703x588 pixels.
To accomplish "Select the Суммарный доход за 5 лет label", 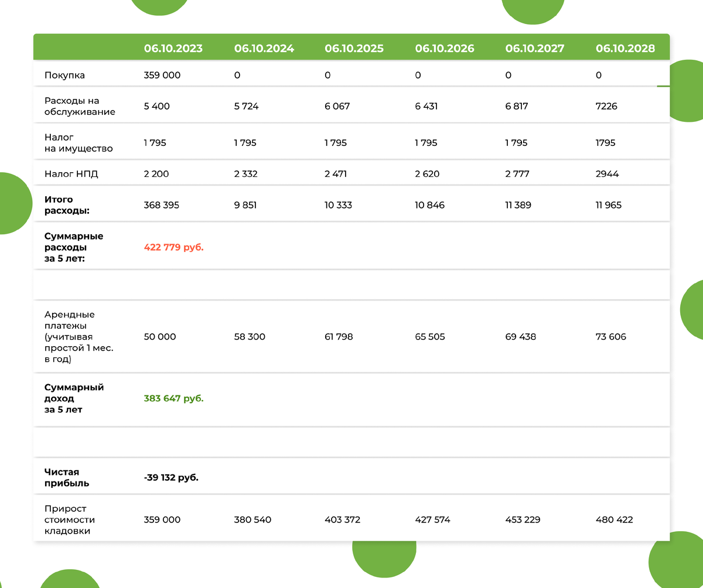I will point(74,399).
